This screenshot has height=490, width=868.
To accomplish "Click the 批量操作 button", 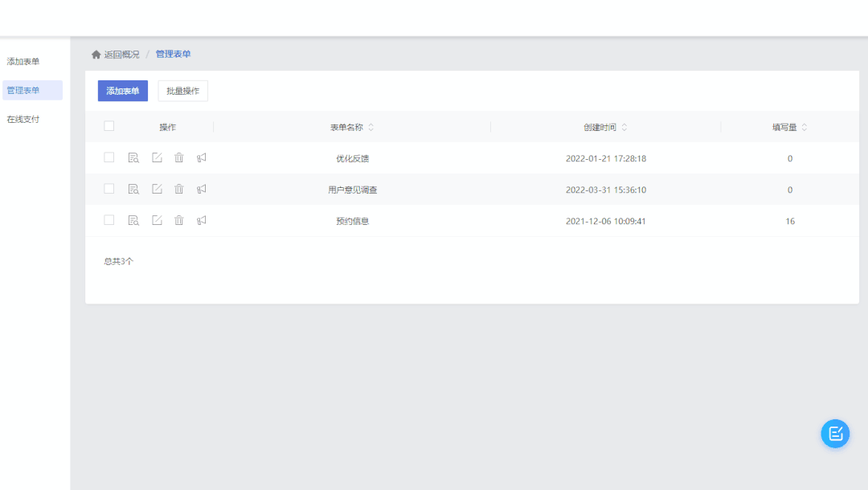I will (182, 91).
